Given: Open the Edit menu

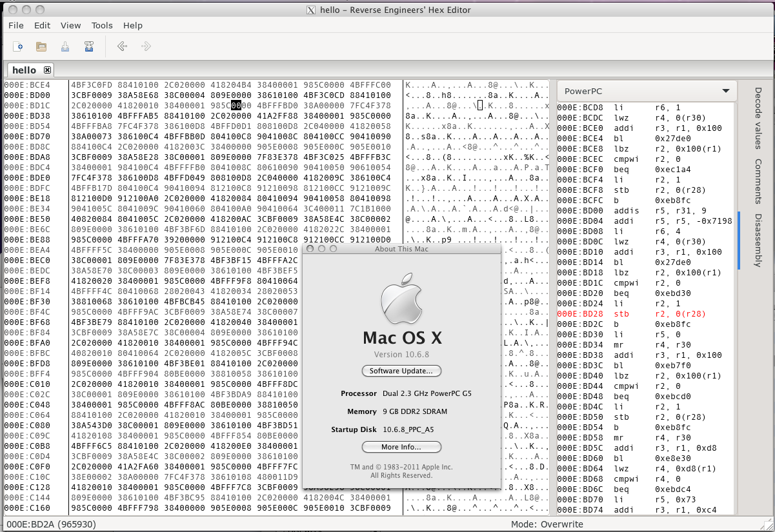Looking at the screenshot, I should click(x=43, y=26).
